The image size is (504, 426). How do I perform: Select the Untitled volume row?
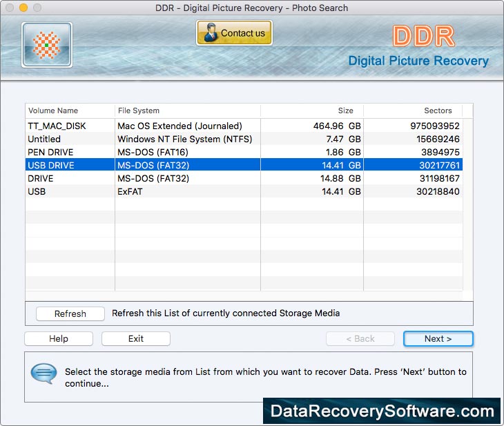click(x=244, y=139)
